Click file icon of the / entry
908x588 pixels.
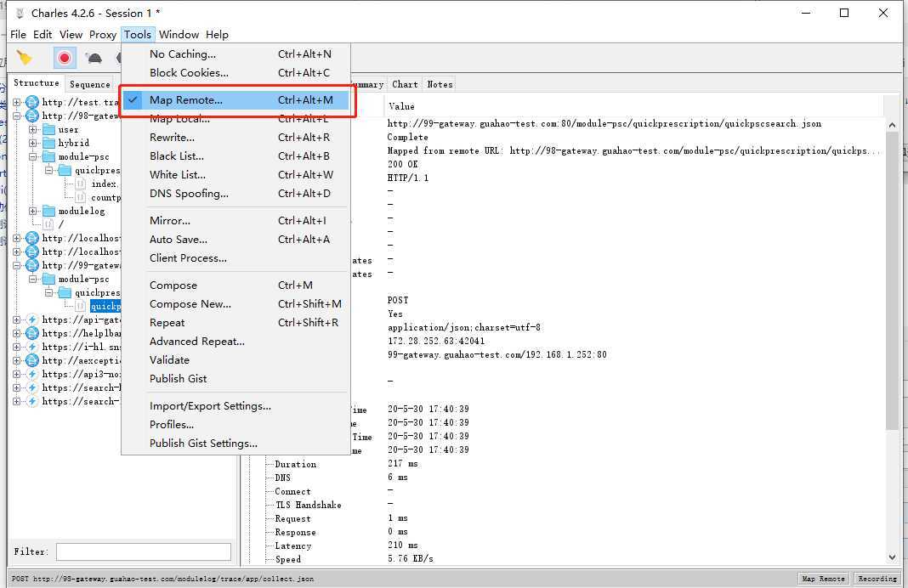(48, 224)
